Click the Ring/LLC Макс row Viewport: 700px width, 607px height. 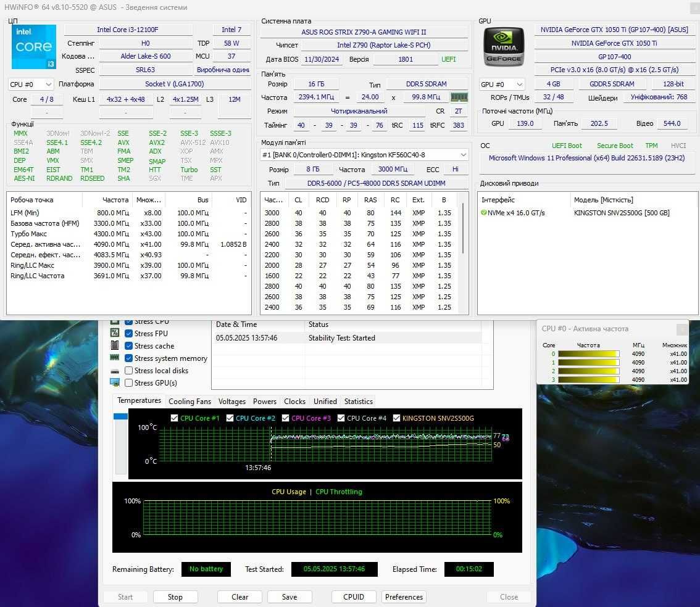point(128,265)
